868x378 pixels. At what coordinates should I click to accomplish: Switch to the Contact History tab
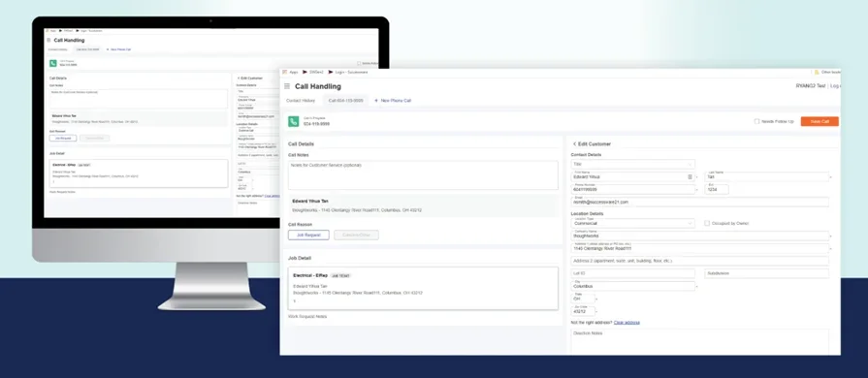pos(301,101)
